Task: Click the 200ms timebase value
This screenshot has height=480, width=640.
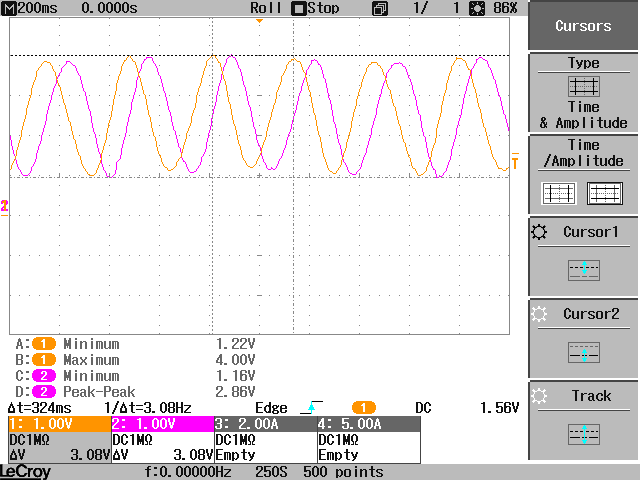Action: pyautogui.click(x=38, y=8)
